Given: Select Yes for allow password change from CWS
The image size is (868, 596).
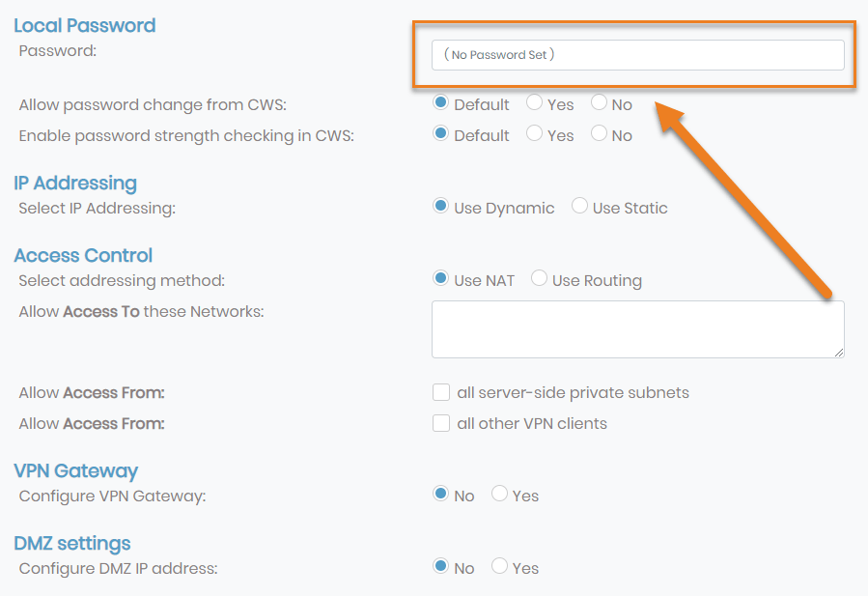Looking at the screenshot, I should click(534, 102).
